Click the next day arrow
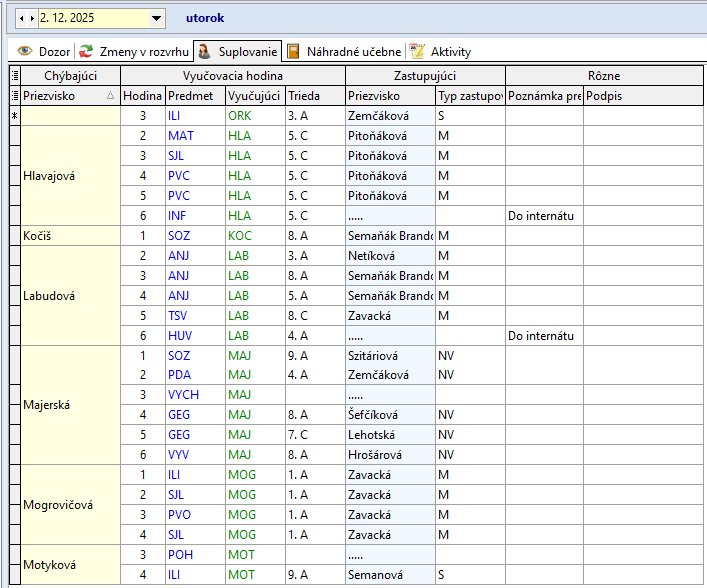The image size is (707, 588). (31, 18)
